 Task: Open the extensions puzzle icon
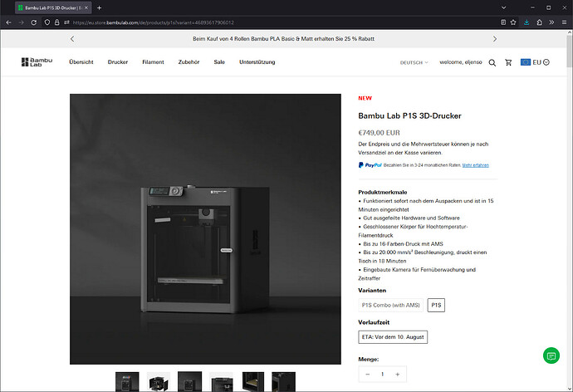(x=540, y=22)
